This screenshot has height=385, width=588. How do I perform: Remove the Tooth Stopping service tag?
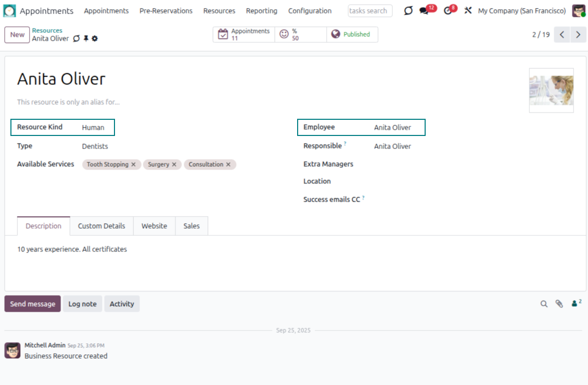(x=133, y=165)
